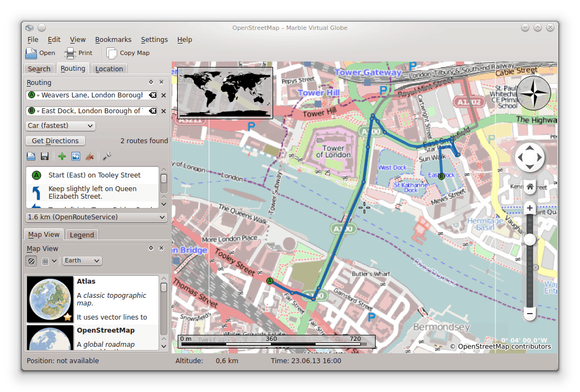Image resolution: width=580 pixels, height=392 pixels.
Task: Open the View menu
Action: point(77,40)
